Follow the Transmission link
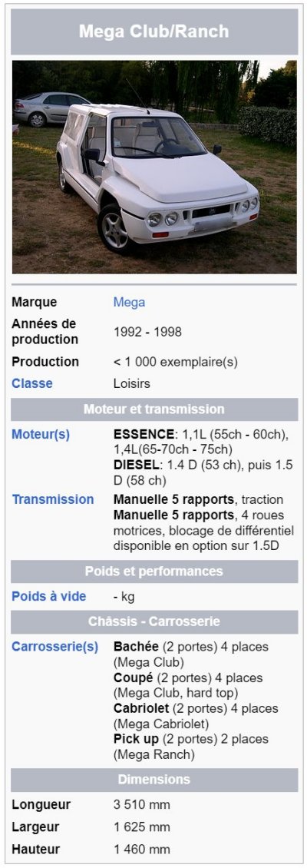This screenshot has width=307, height=868. coord(53,499)
